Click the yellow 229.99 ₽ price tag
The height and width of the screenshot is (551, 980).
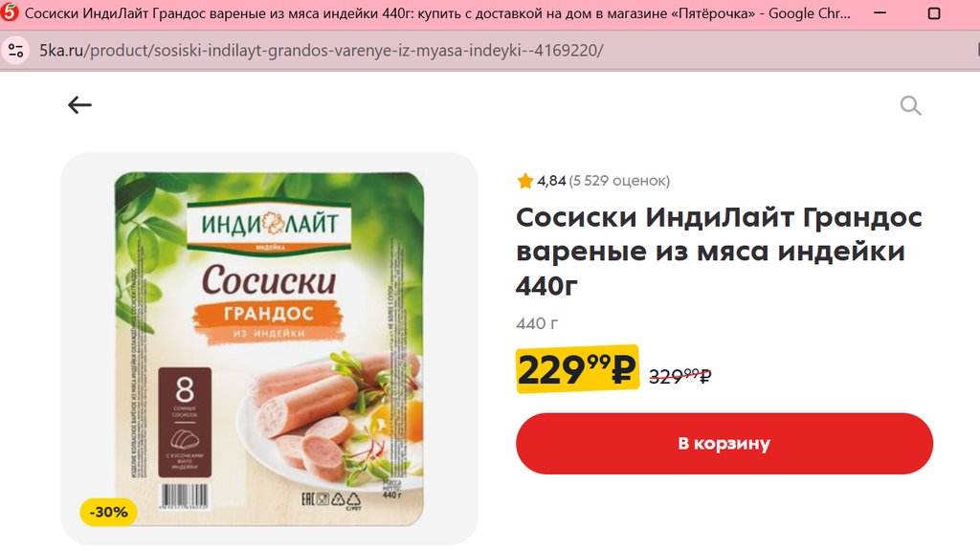coord(577,369)
